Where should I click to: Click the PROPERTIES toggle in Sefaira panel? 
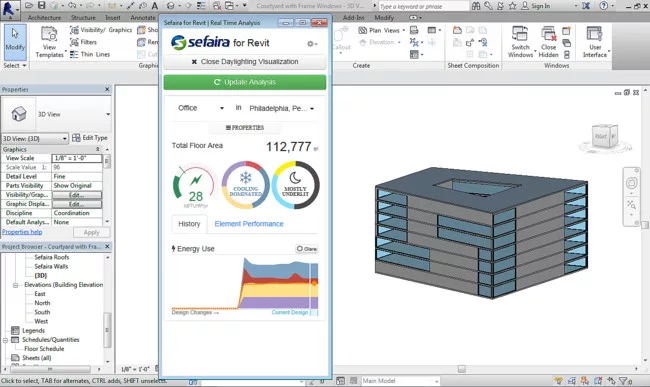245,128
